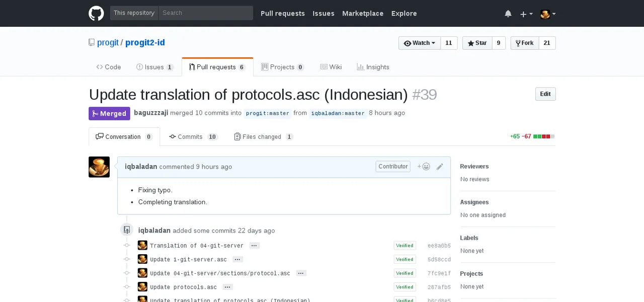The height and width of the screenshot is (302, 644).
Task: View the 11 watchers count
Action: 449,43
